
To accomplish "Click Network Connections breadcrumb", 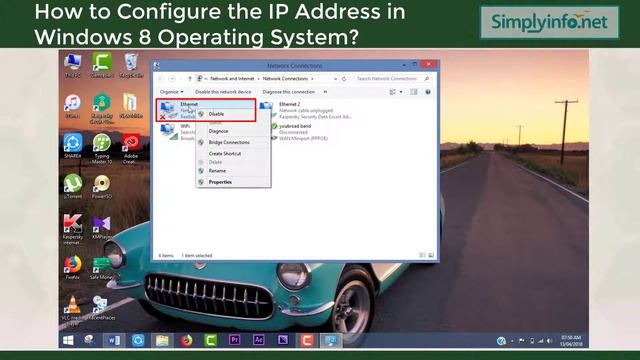I will point(285,78).
